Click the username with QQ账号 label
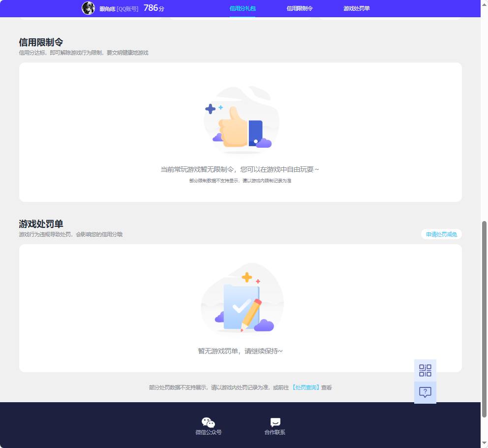The image size is (488, 448). (x=119, y=9)
